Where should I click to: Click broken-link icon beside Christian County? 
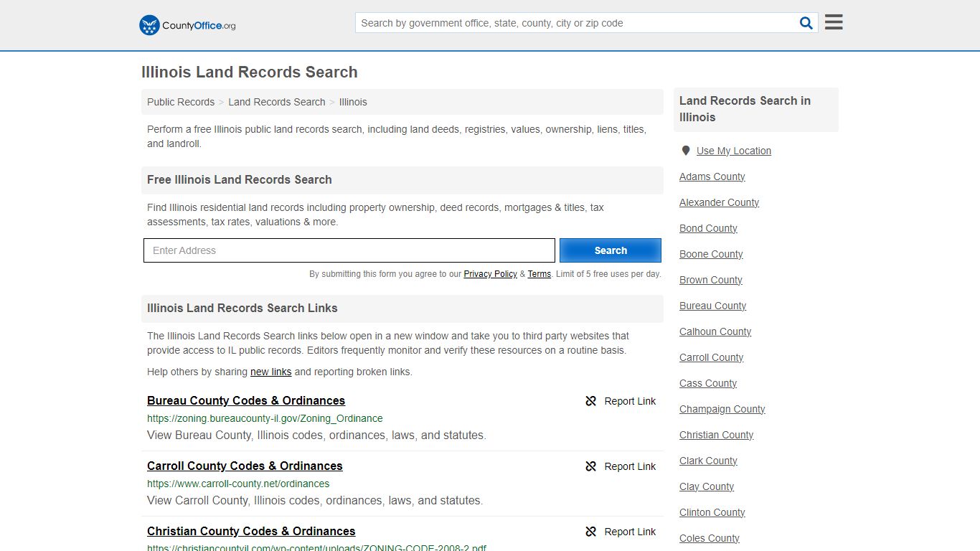591,532
